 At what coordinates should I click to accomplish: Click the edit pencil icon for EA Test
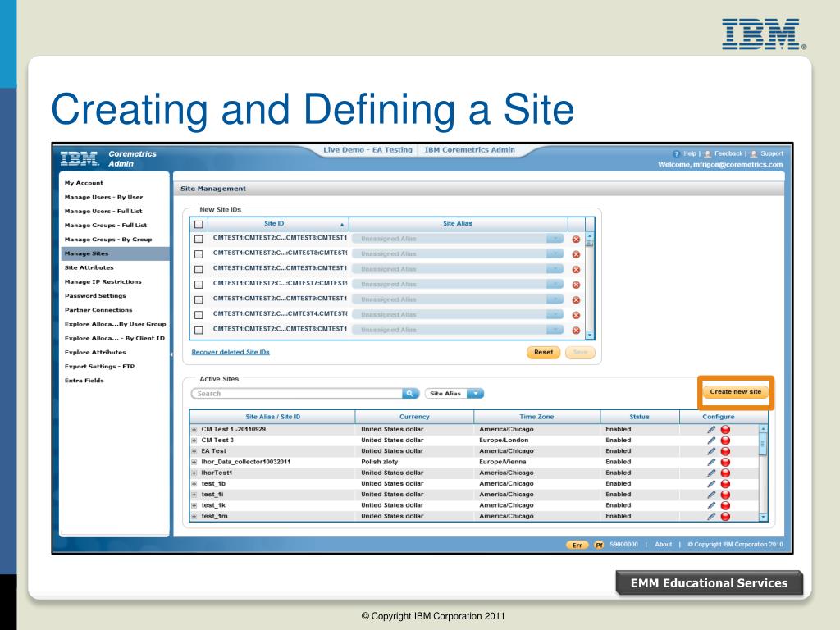point(712,451)
